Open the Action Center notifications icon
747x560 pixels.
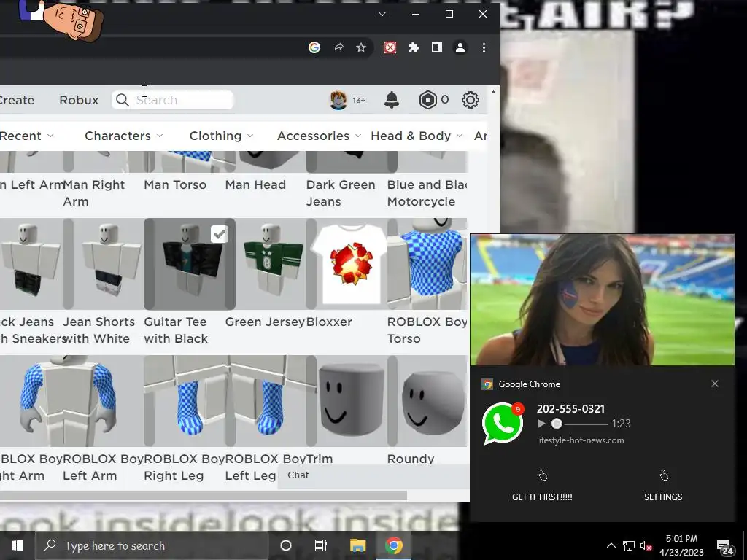click(726, 547)
